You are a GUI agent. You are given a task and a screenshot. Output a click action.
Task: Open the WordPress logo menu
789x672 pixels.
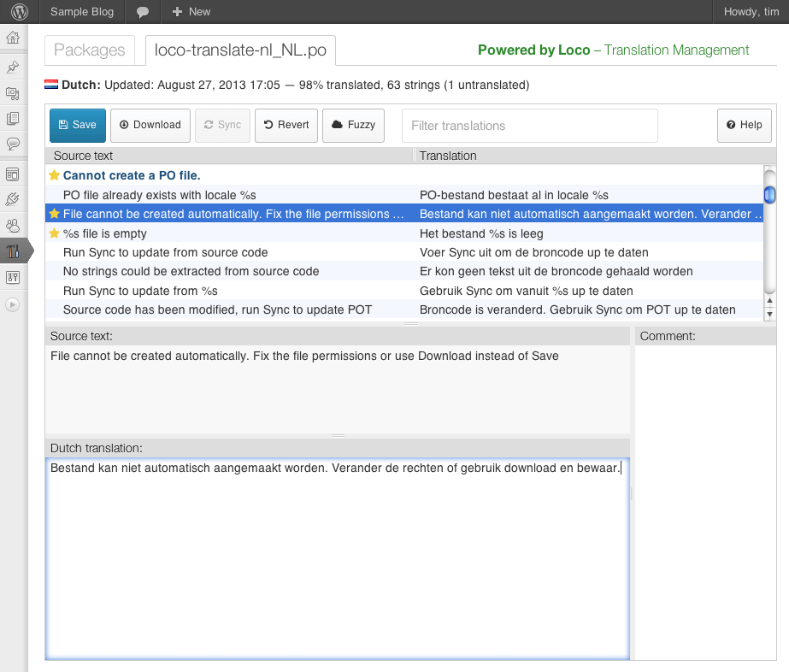click(x=20, y=12)
